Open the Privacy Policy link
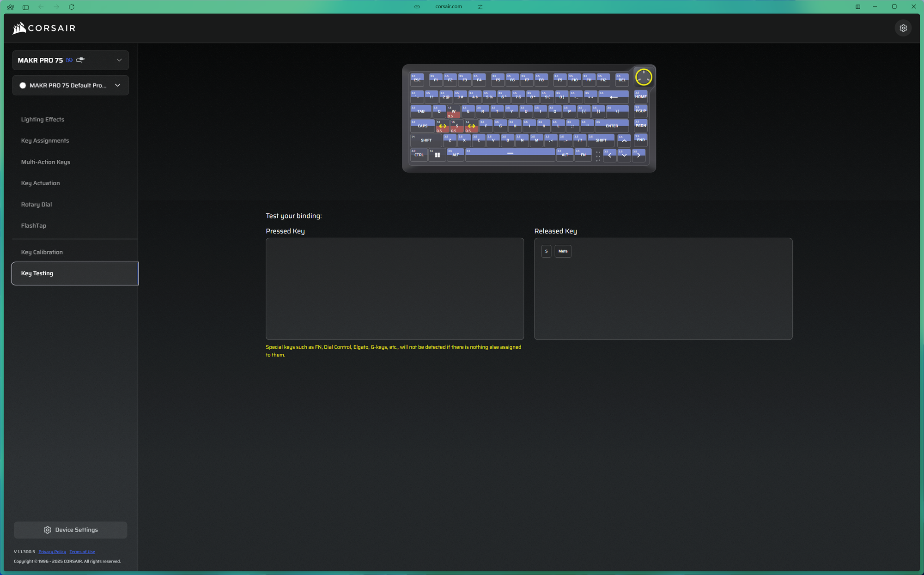The image size is (924, 575). click(x=52, y=552)
